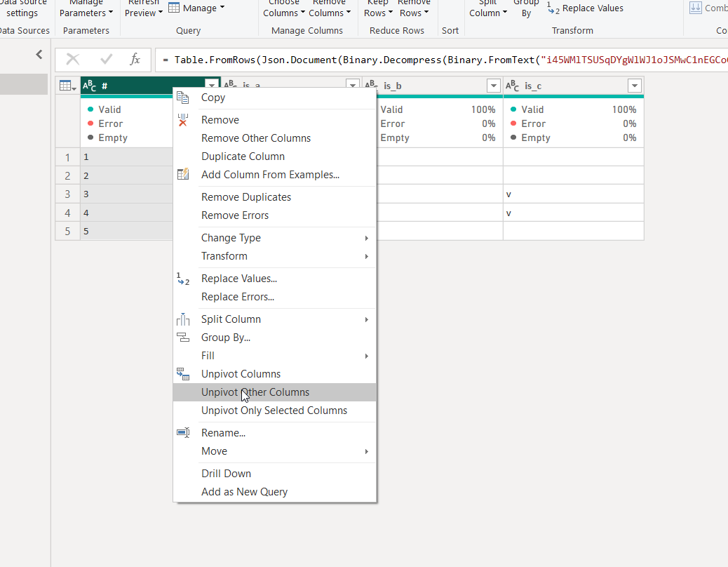Click the Split Column icon in menu

(183, 319)
